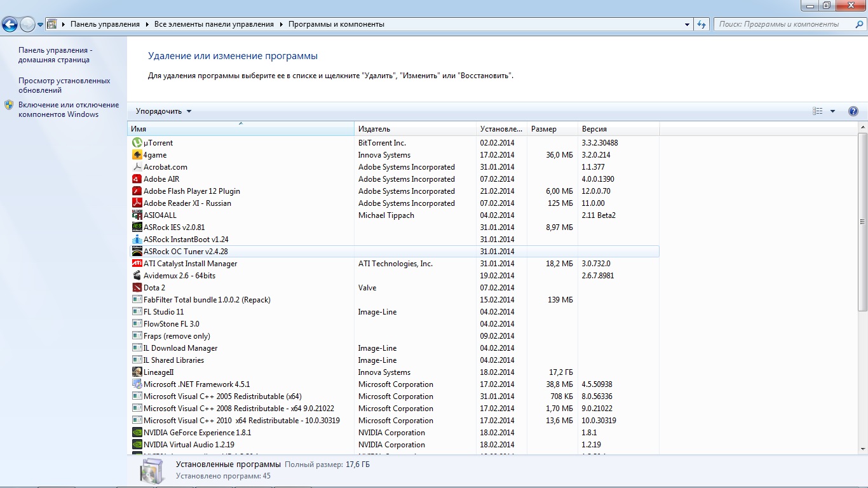The width and height of the screenshot is (868, 488).
Task: Click the Michael Tippach publisher cell
Action: click(x=386, y=215)
